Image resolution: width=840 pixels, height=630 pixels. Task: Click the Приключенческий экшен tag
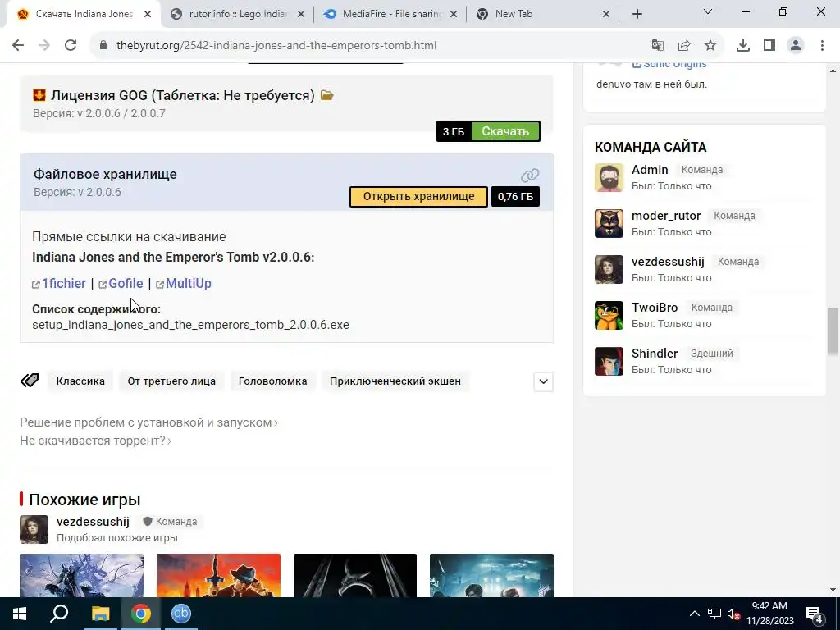395,381
